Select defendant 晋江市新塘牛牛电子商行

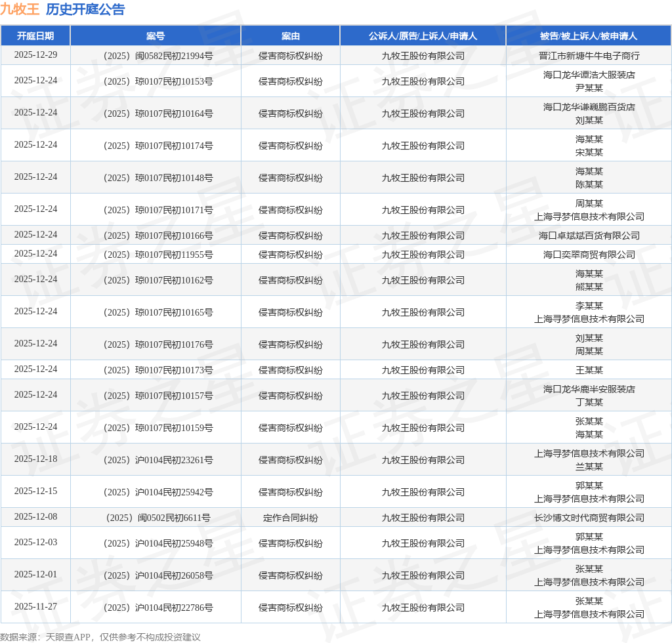click(589, 56)
